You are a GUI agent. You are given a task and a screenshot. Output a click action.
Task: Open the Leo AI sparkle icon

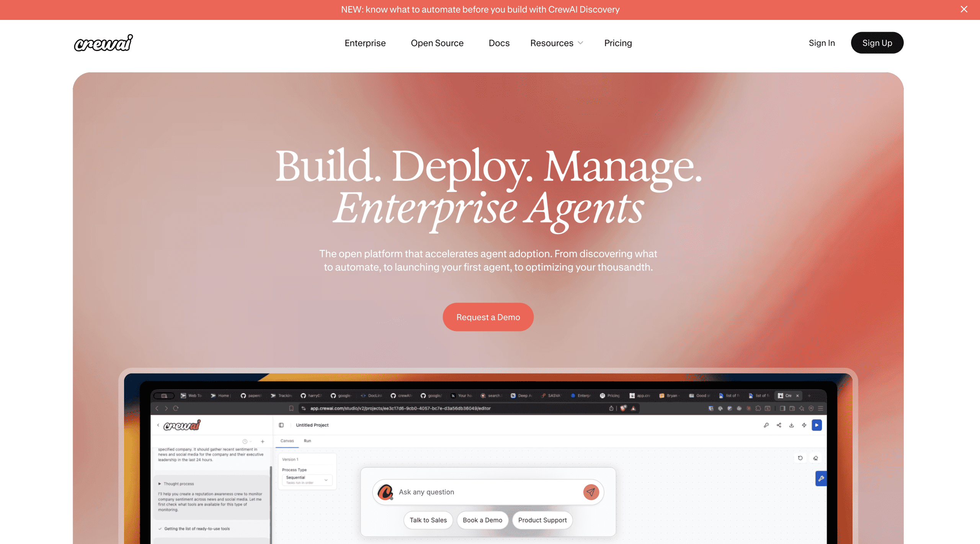802,408
